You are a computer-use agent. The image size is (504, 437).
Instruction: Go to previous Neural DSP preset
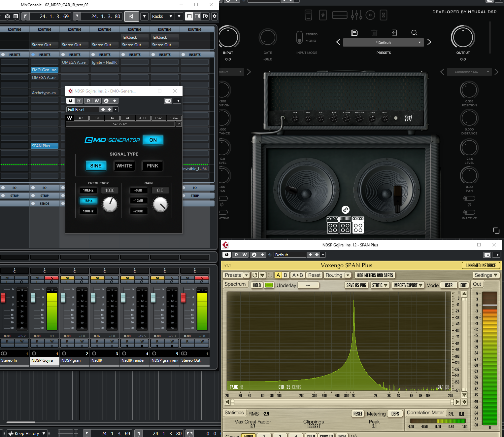[x=338, y=42]
